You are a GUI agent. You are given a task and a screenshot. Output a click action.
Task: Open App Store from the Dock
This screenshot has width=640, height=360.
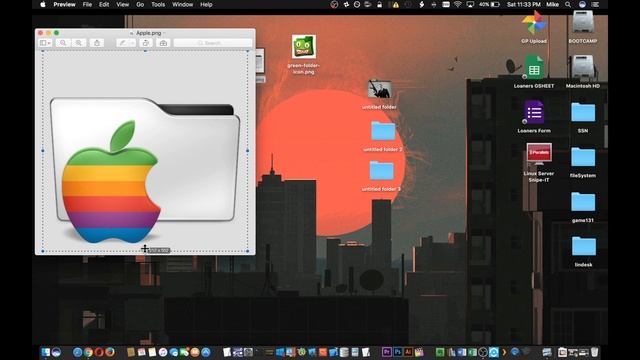(205, 352)
